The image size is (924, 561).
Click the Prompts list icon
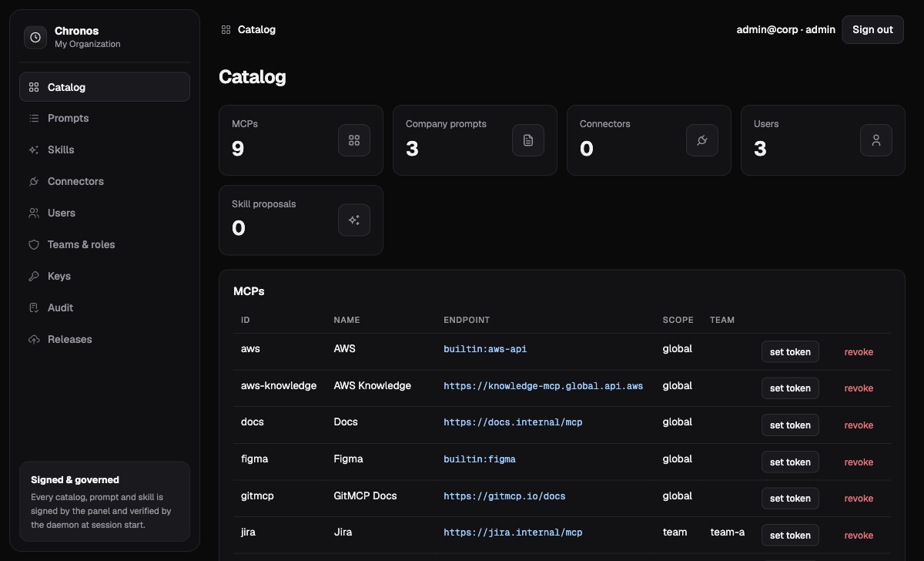(x=34, y=118)
